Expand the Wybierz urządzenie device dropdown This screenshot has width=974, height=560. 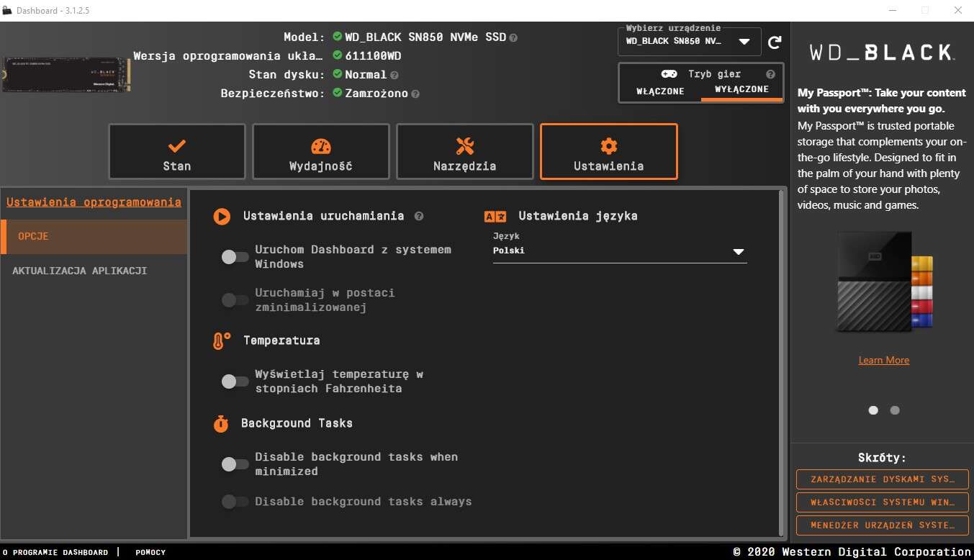click(744, 42)
